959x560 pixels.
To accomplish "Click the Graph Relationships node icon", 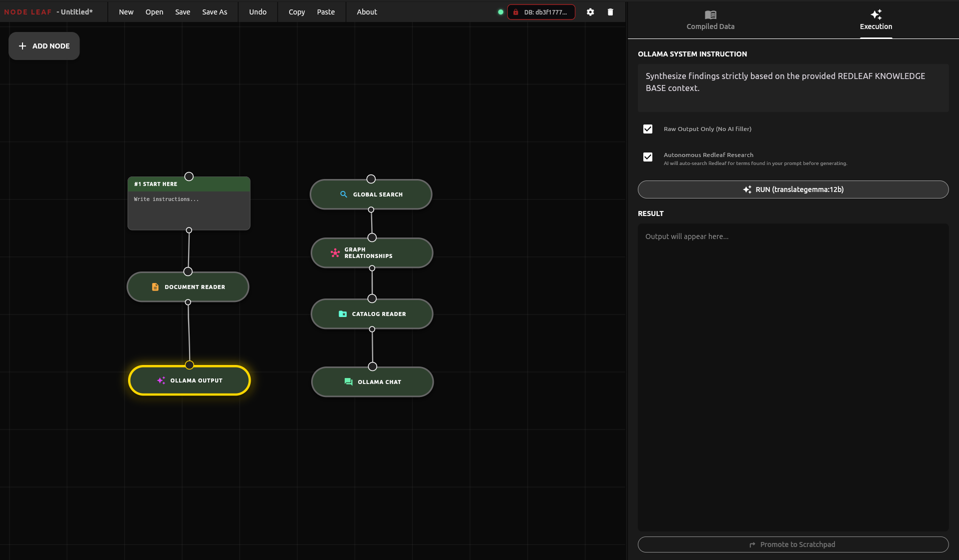I will 335,253.
